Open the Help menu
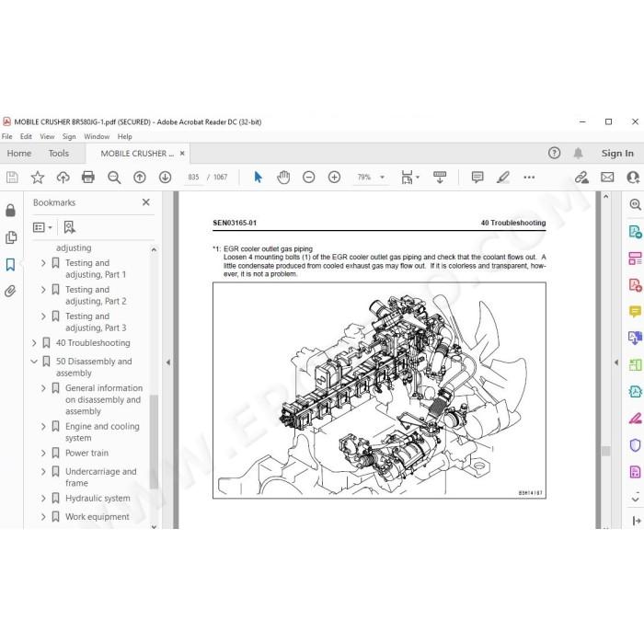The height and width of the screenshot is (644, 644). coord(125,136)
